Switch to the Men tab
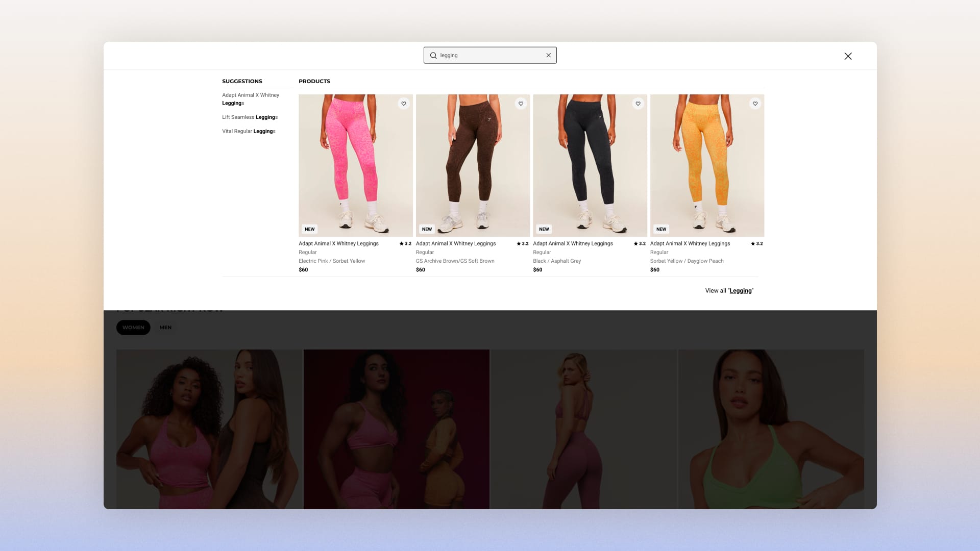 pos(165,328)
